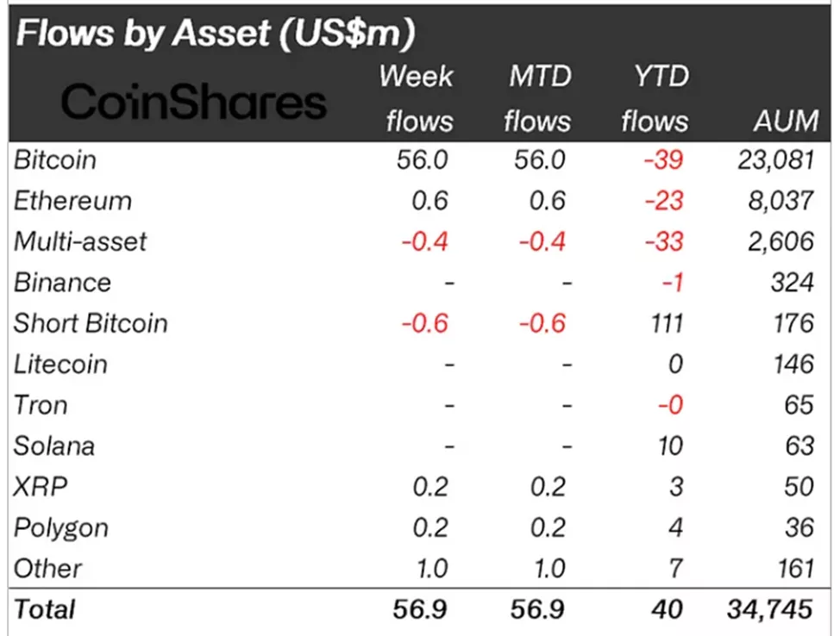
Task: Select the YTD flows column header
Action: [655, 98]
